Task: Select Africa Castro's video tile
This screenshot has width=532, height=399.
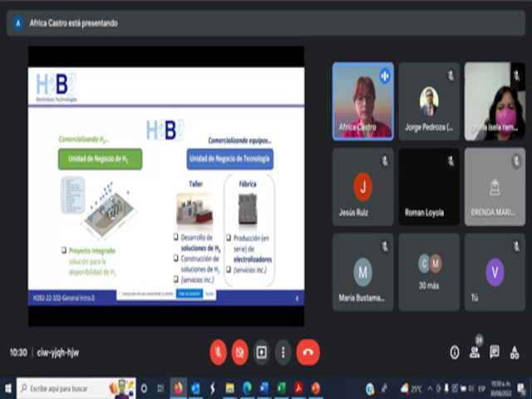Action: [x=363, y=101]
